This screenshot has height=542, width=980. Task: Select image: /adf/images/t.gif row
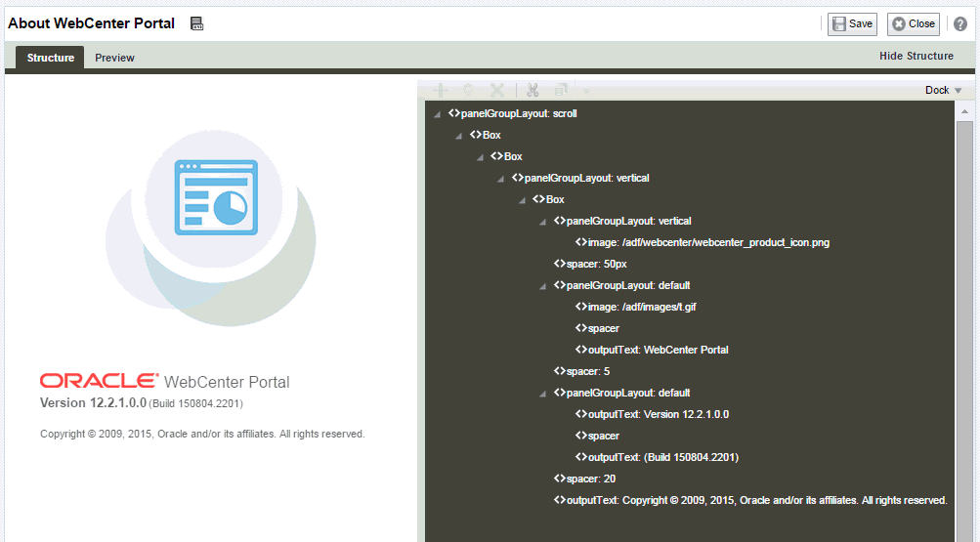point(636,307)
